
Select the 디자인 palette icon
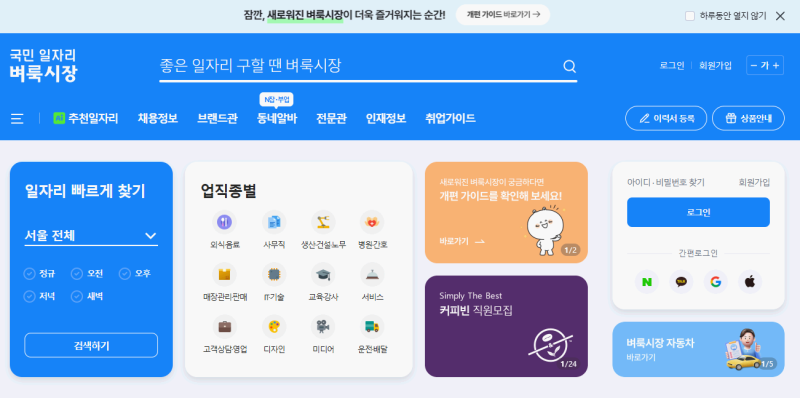click(274, 327)
